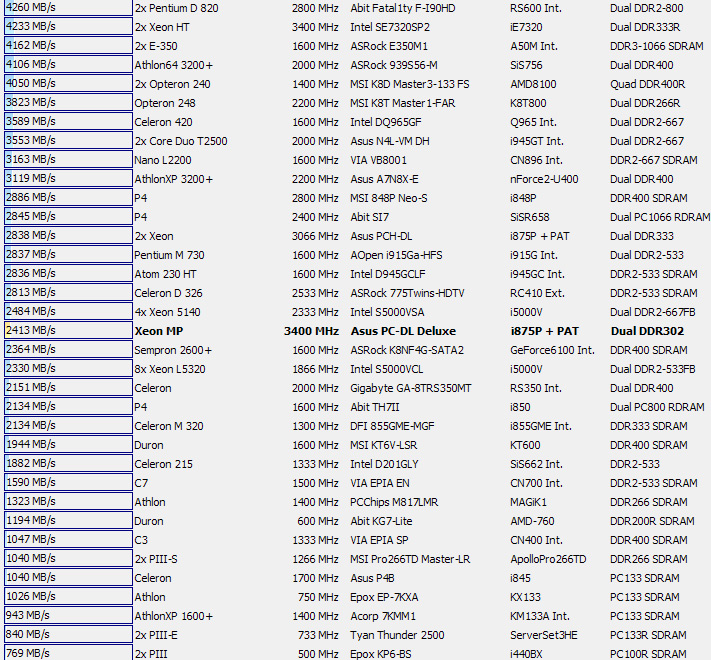Select the 2x Pentium D 820 entry
This screenshot has width=711, height=660.
pos(176,8)
